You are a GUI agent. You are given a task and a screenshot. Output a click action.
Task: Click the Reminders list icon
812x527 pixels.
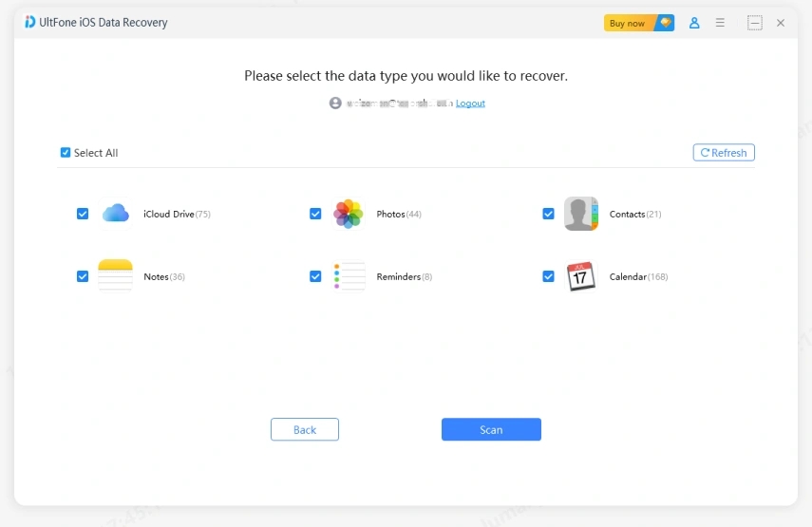[349, 276]
